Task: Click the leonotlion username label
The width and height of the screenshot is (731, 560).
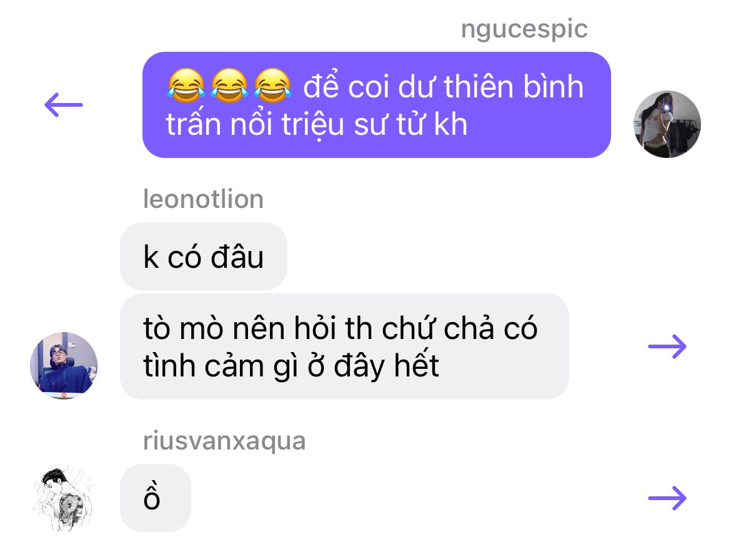Action: pos(203,199)
